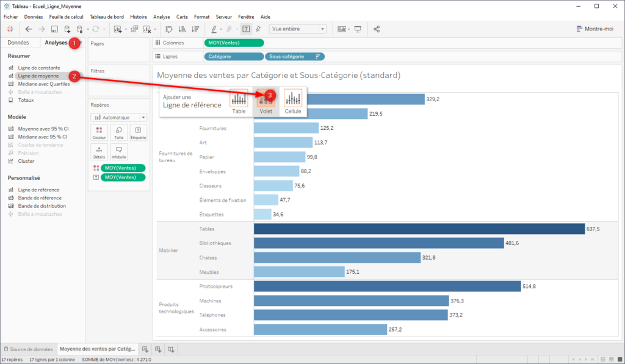625x364 pixels.
Task: Open the highlight dropdown arrow
Action: (x=221, y=29)
